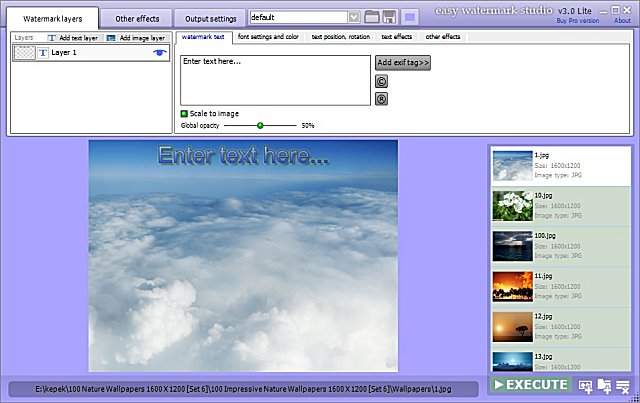Image resolution: width=640 pixels, height=403 pixels.
Task: Toggle Layer 1 visibility eye
Action: pos(160,53)
